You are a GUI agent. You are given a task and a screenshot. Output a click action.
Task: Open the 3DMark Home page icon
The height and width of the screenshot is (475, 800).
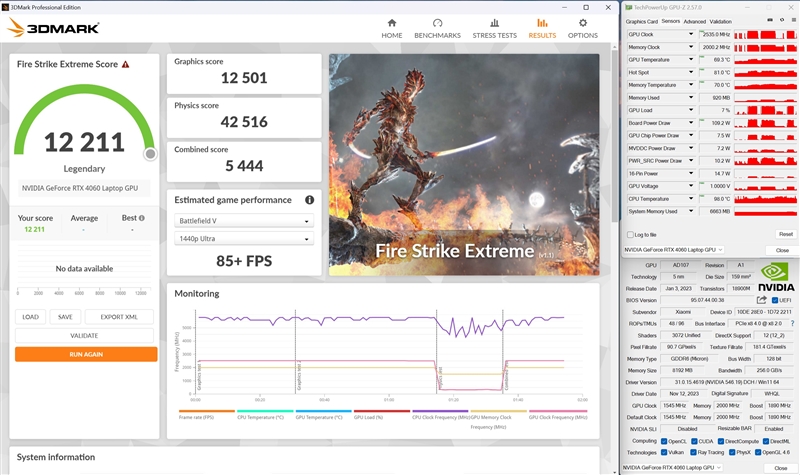pyautogui.click(x=391, y=22)
